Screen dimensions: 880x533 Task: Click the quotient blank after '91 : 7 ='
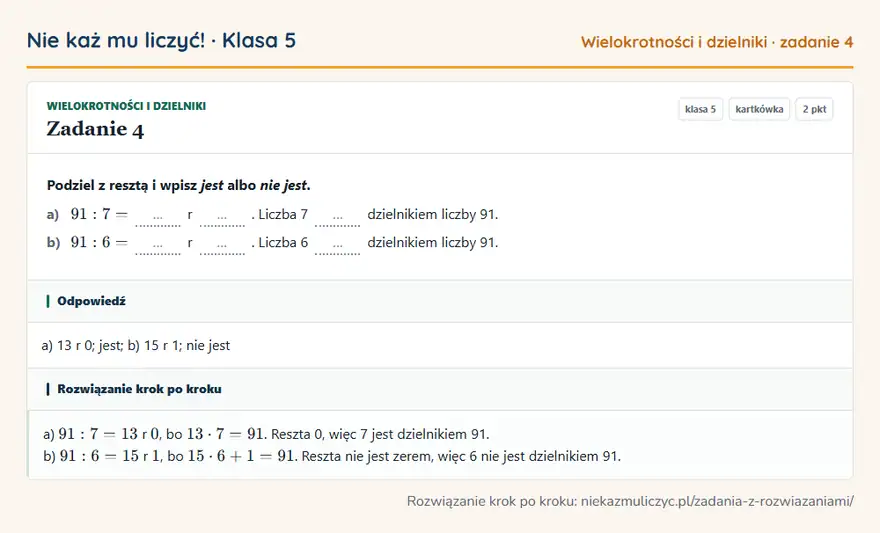pos(158,216)
